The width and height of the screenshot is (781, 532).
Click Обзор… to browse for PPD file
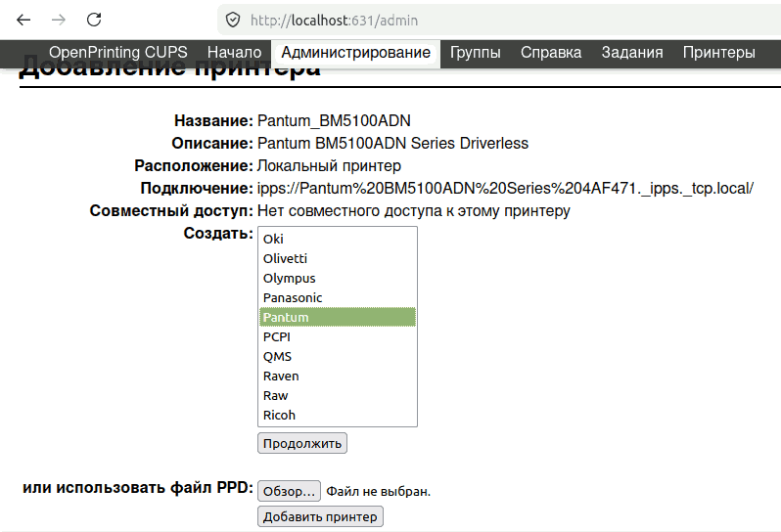289,491
